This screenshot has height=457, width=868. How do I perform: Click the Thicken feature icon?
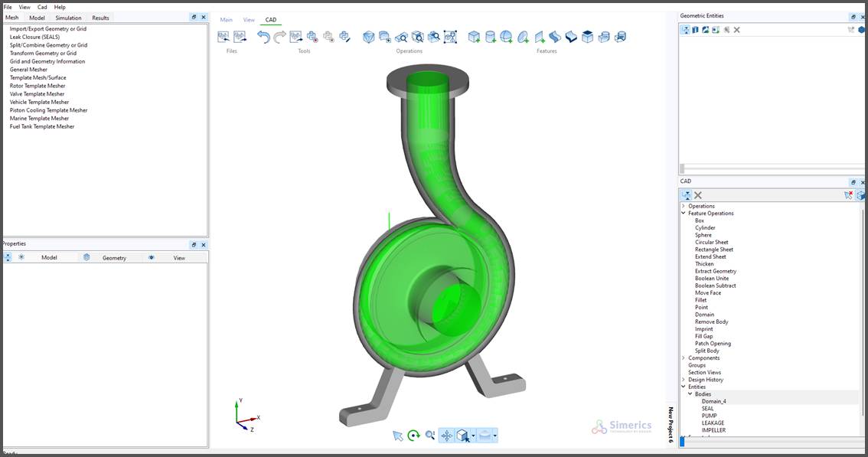[571, 37]
